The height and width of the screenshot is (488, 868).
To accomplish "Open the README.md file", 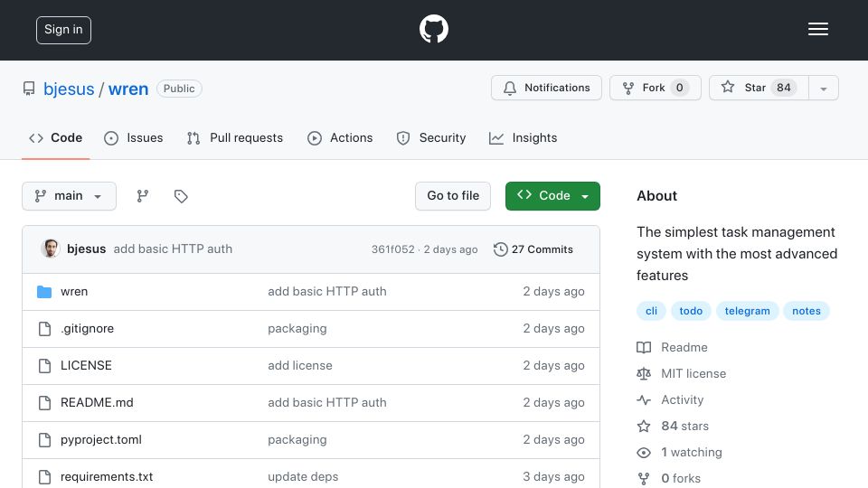I will [x=97, y=403].
